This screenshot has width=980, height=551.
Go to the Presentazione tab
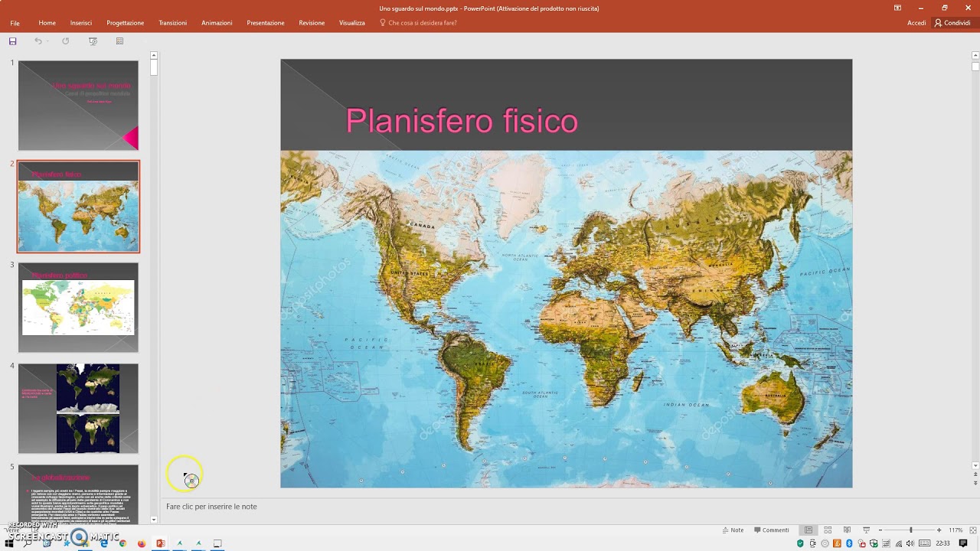point(266,23)
